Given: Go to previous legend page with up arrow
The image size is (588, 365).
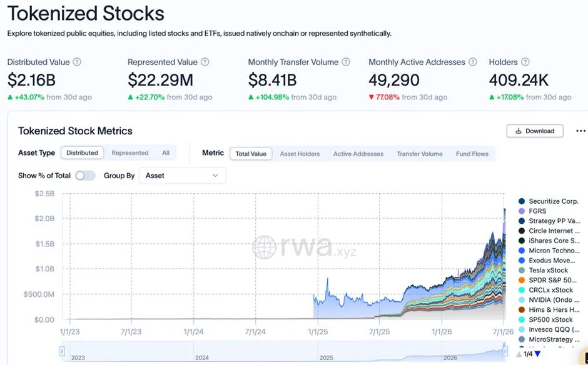Looking at the screenshot, I should (519, 354).
